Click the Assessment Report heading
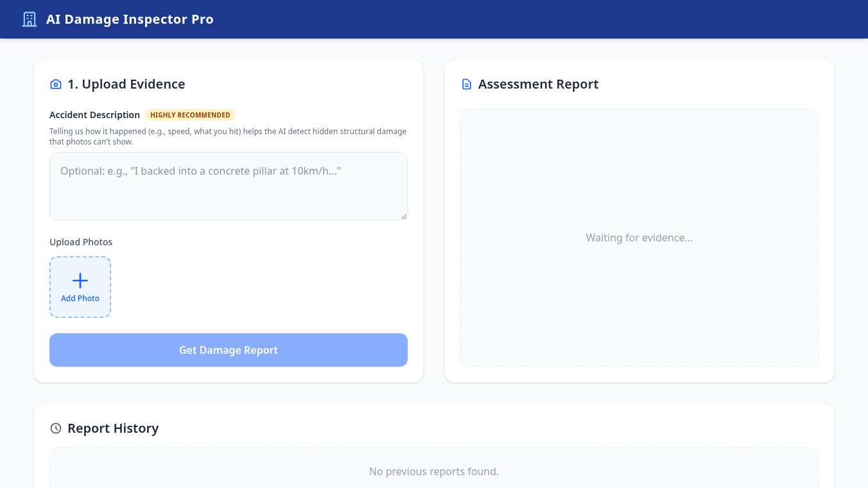Screen dimensions: 868x488 click(x=539, y=84)
